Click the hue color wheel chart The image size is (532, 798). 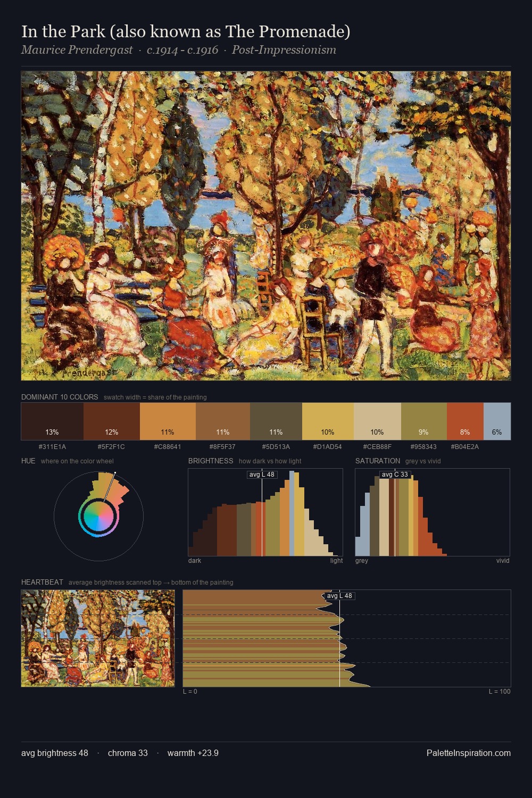click(x=98, y=516)
